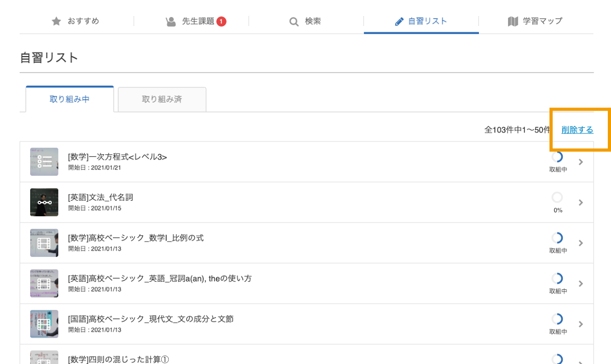The height and width of the screenshot is (364, 611).
Task: Click progress circle on 現代文_文の成分と文節 row
Action: pos(557,319)
